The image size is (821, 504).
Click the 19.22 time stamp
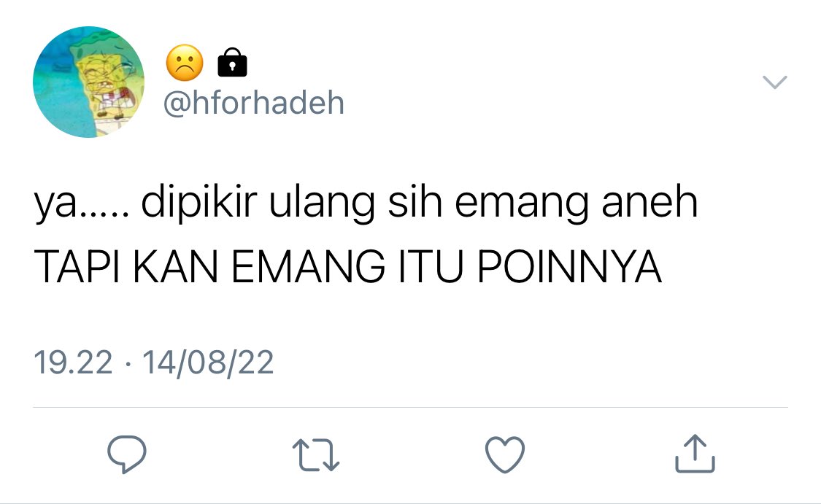73,363
